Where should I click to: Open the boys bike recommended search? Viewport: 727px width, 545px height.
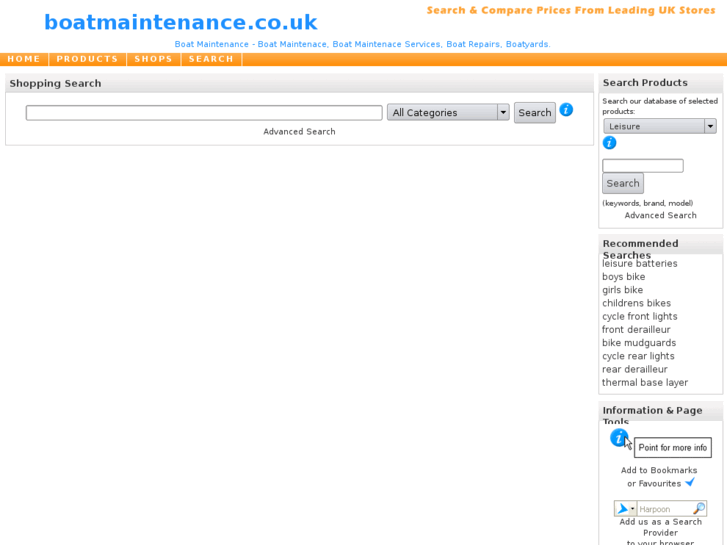(623, 276)
